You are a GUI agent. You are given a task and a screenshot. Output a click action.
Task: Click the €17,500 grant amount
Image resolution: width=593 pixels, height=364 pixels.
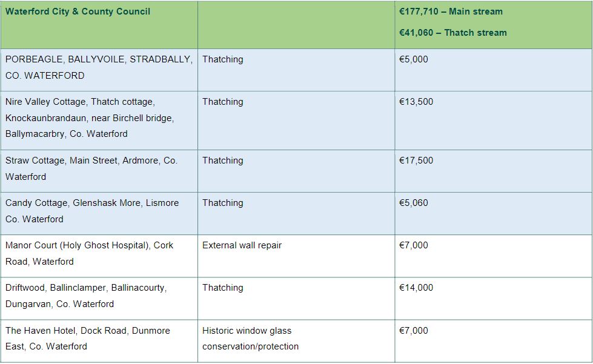pos(416,160)
